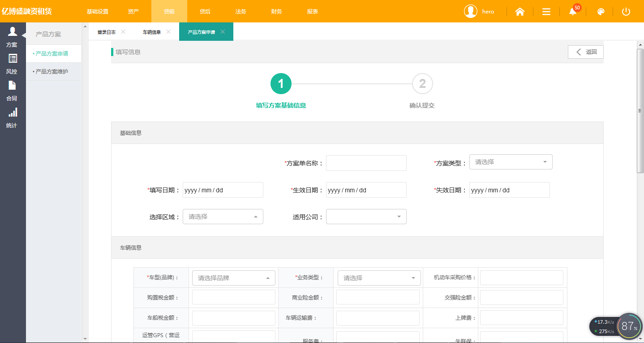The image size is (644, 343).
Task: Open the 选择区域 dropdown
Action: (223, 217)
